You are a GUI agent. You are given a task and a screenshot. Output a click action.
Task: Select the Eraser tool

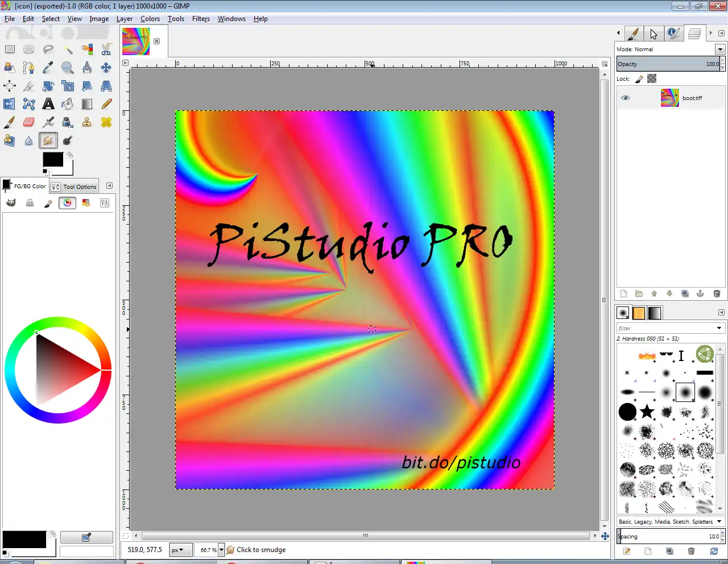[29, 122]
